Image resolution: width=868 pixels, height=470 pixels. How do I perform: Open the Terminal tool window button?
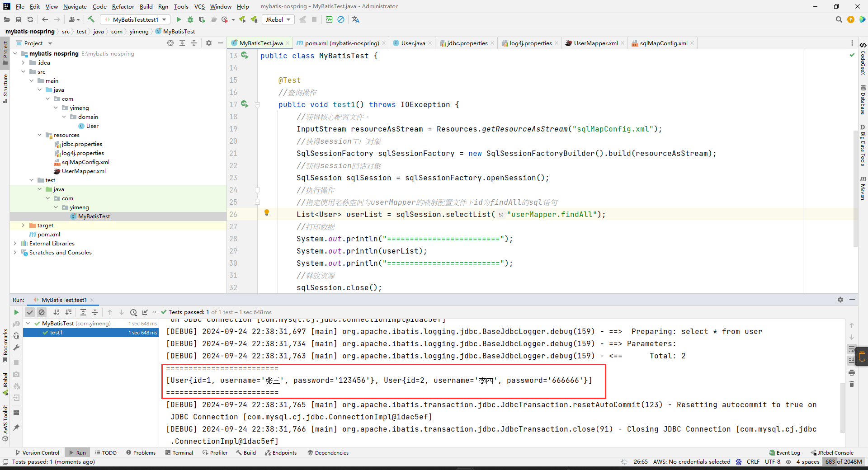179,452
